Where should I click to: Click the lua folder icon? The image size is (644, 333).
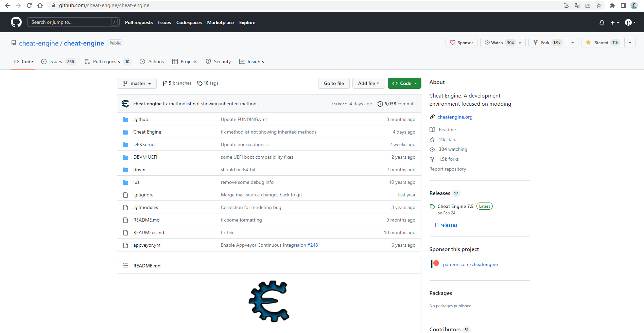tap(125, 182)
